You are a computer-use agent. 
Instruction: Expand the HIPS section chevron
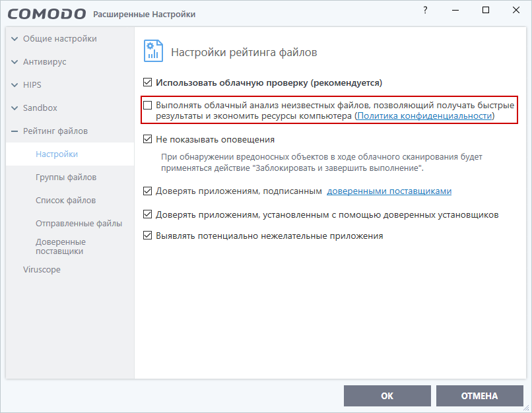pos(15,85)
